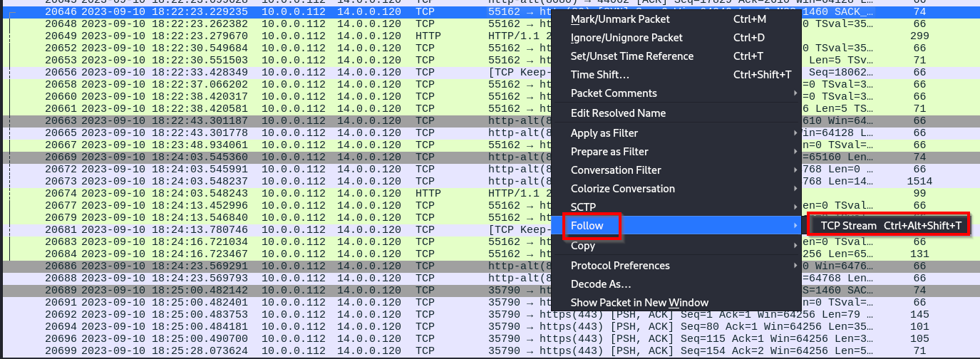
Task: Expand the Apply as Filter submenu arrow
Action: [795, 133]
